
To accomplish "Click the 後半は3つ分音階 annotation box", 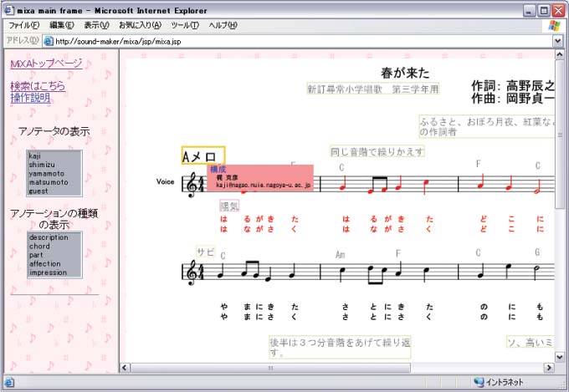I will 340,347.
